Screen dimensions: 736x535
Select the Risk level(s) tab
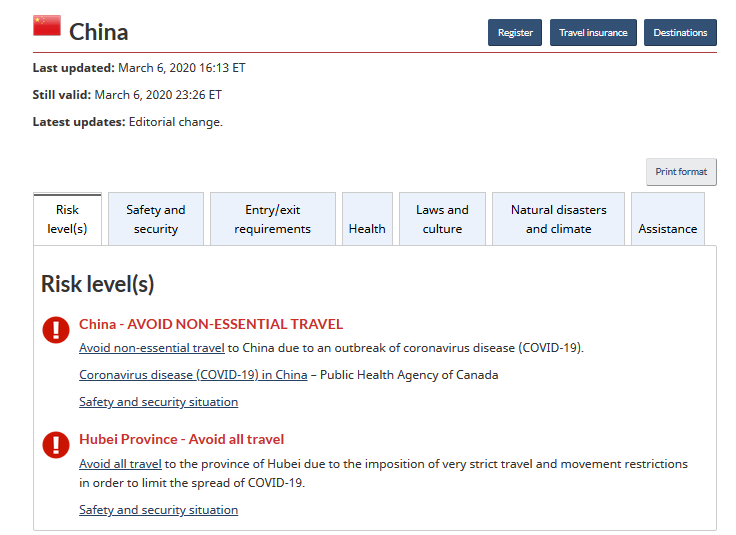click(x=67, y=219)
